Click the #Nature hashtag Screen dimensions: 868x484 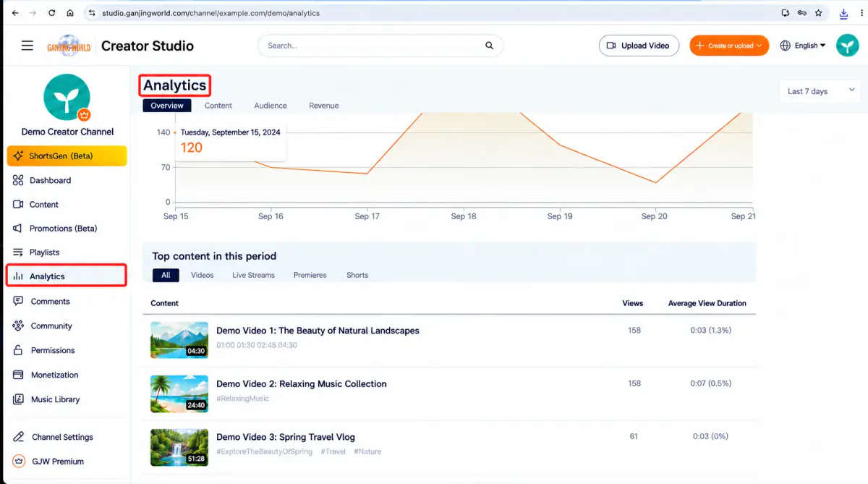(x=367, y=451)
